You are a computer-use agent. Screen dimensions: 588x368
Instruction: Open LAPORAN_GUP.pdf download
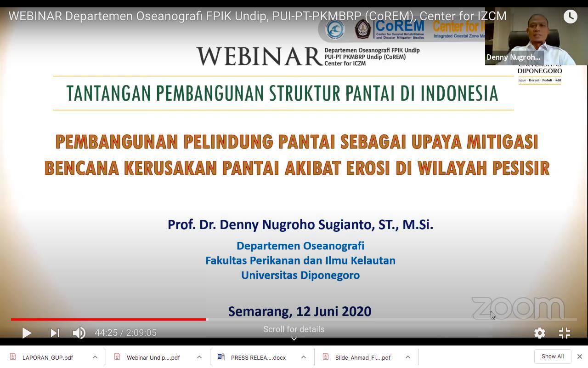click(x=47, y=357)
